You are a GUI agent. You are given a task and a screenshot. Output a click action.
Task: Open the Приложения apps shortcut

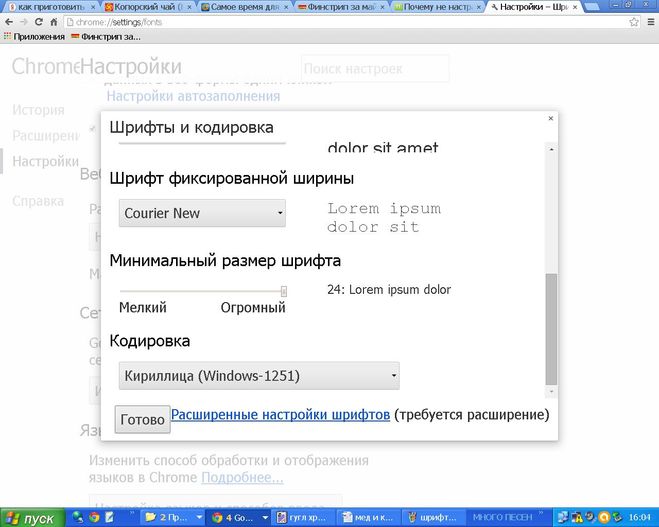point(34,37)
